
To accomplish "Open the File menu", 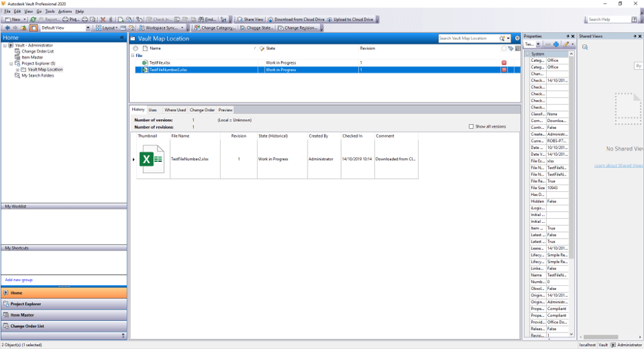I will [8, 12].
